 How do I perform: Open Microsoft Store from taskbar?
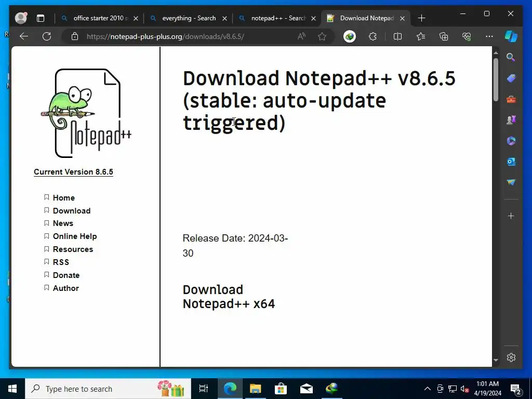[x=281, y=389]
